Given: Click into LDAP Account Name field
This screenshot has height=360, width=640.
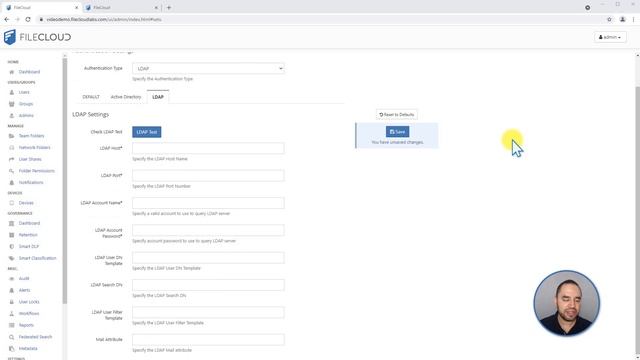Looking at the screenshot, I should pyautogui.click(x=208, y=203).
